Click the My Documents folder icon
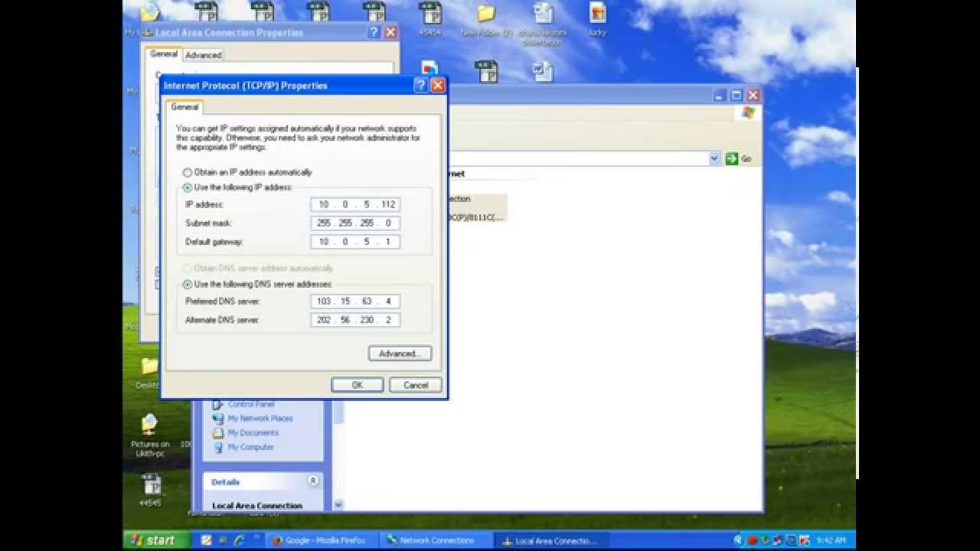 click(x=218, y=433)
